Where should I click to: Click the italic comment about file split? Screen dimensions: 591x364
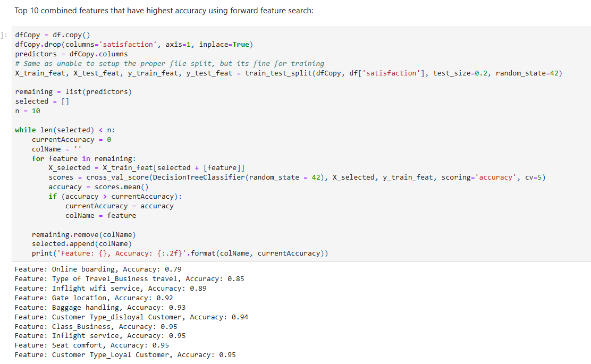pos(170,63)
